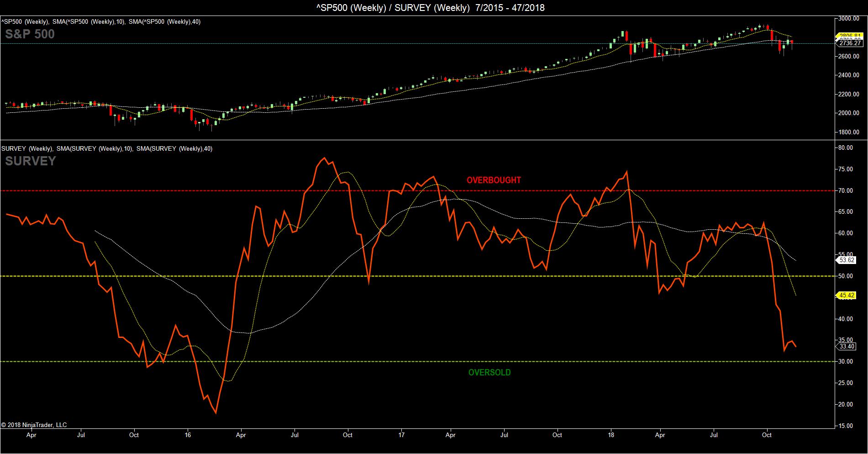
Task: Click the 60.00 survey axis value
Action: pos(846,233)
